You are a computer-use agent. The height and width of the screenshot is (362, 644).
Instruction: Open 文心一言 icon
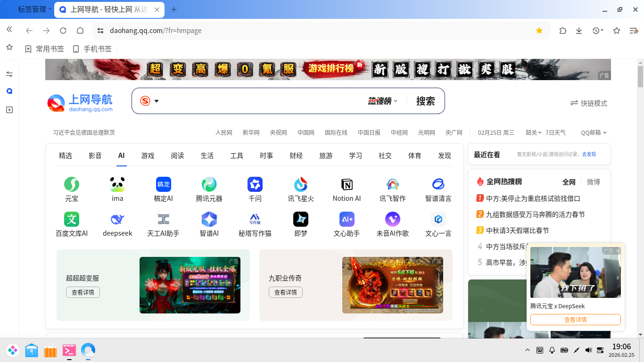[438, 219]
